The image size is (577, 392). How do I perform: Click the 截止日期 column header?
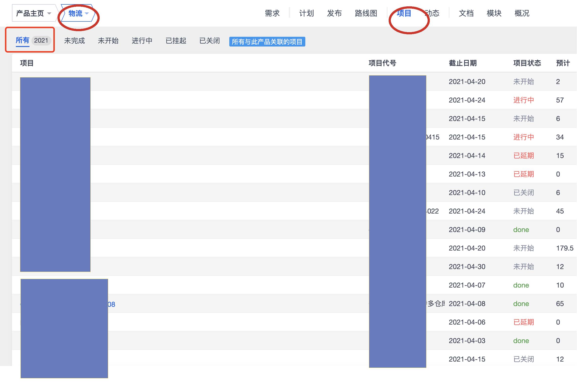coord(462,63)
